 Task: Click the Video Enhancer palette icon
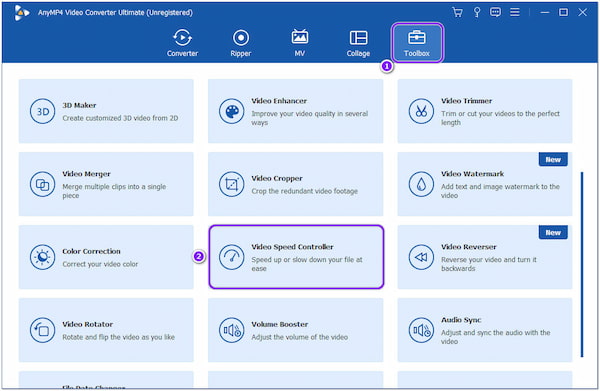pyautogui.click(x=232, y=111)
